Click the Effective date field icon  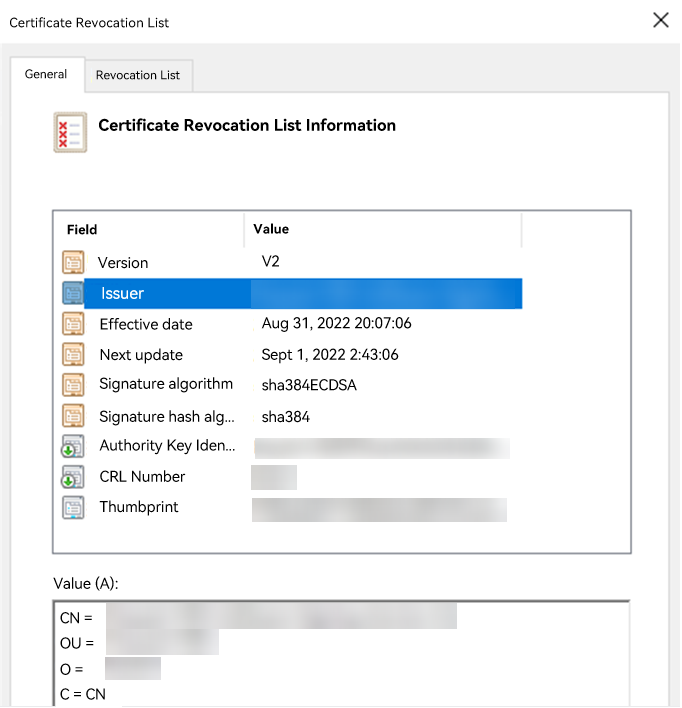tap(73, 324)
